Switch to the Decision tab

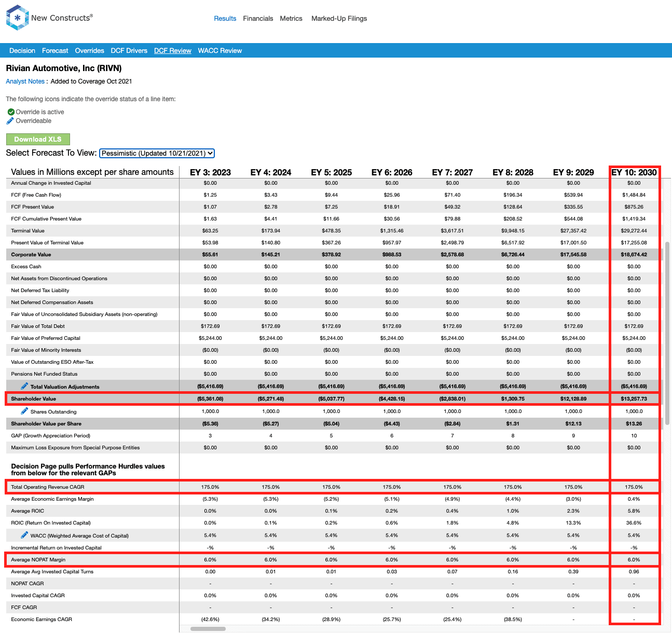point(22,50)
